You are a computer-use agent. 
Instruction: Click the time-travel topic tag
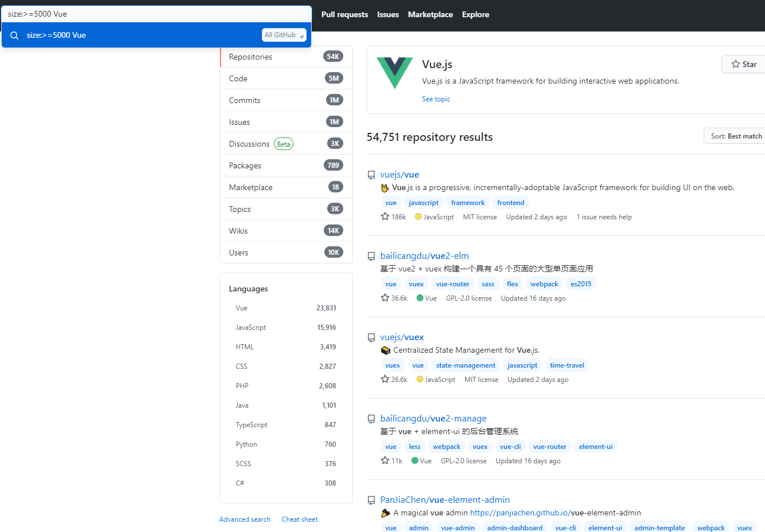point(567,365)
